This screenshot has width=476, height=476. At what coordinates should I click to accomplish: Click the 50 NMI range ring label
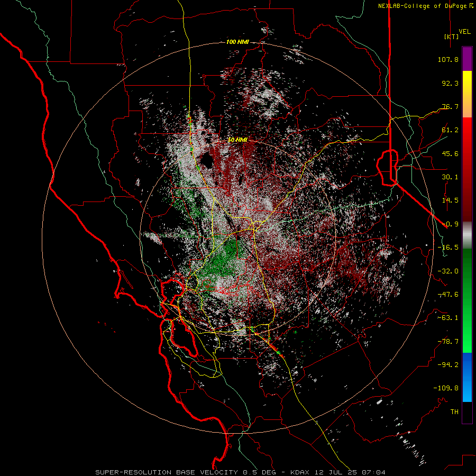(x=237, y=140)
